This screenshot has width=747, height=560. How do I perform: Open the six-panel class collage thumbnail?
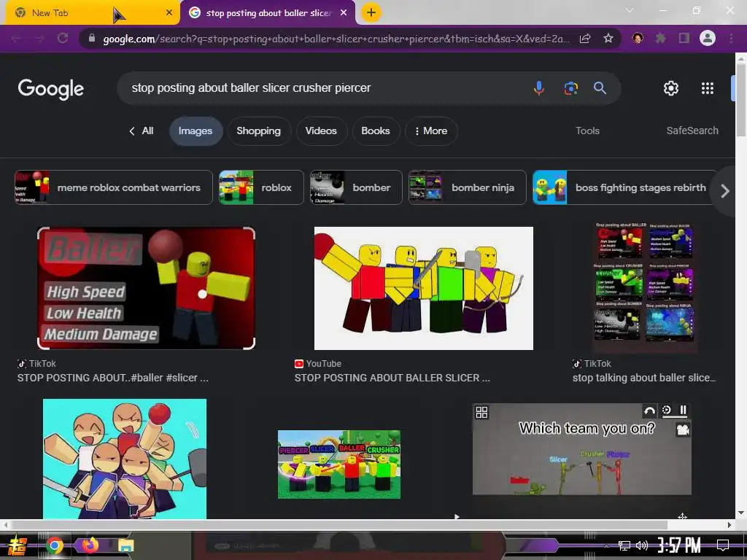click(x=645, y=287)
